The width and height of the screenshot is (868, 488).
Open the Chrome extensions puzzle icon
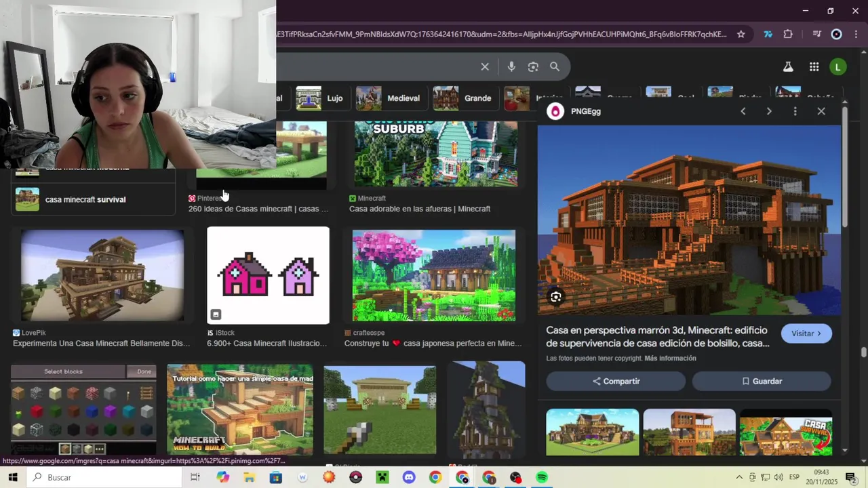pos(788,34)
